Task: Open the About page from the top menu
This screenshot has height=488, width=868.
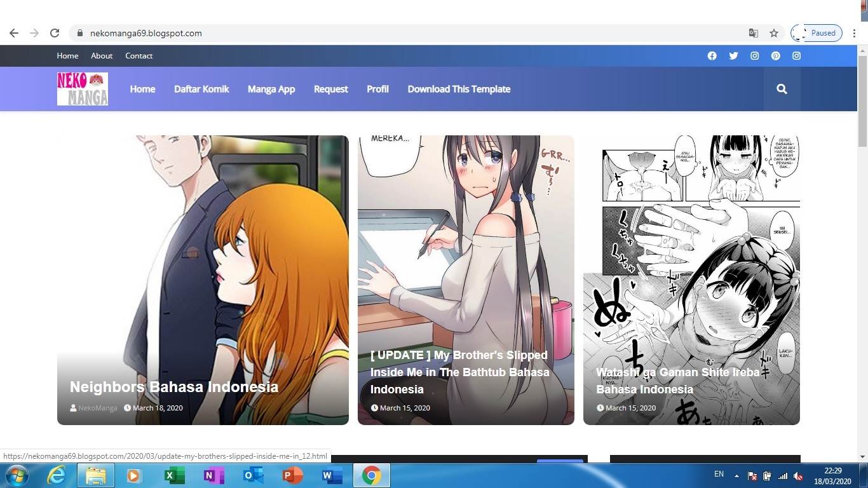Action: [x=102, y=56]
